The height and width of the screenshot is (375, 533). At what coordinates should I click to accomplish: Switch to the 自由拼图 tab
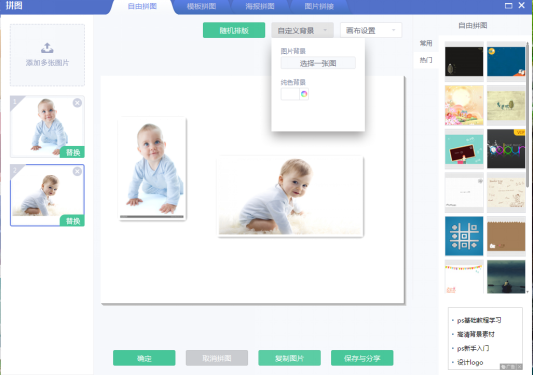[x=142, y=6]
